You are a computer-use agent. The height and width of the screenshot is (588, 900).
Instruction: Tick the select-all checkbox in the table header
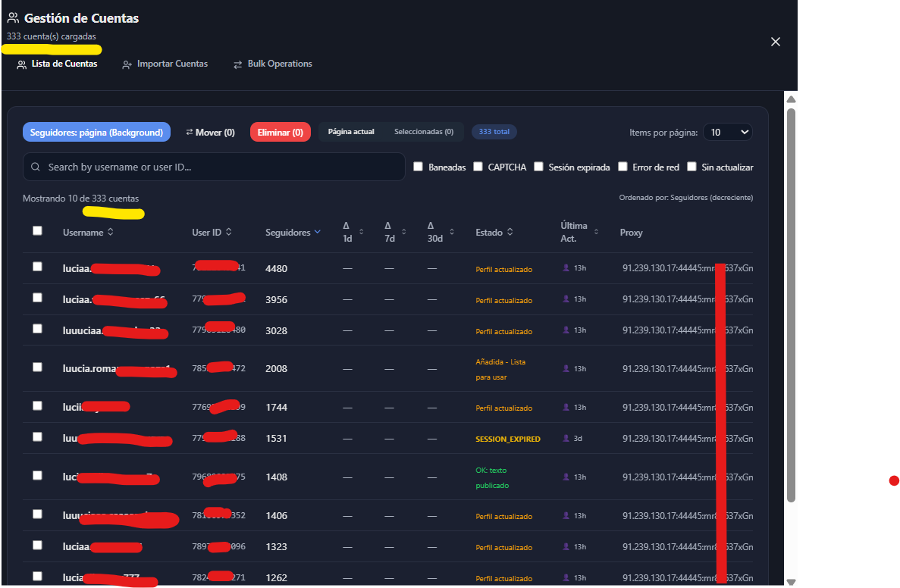pyautogui.click(x=37, y=230)
